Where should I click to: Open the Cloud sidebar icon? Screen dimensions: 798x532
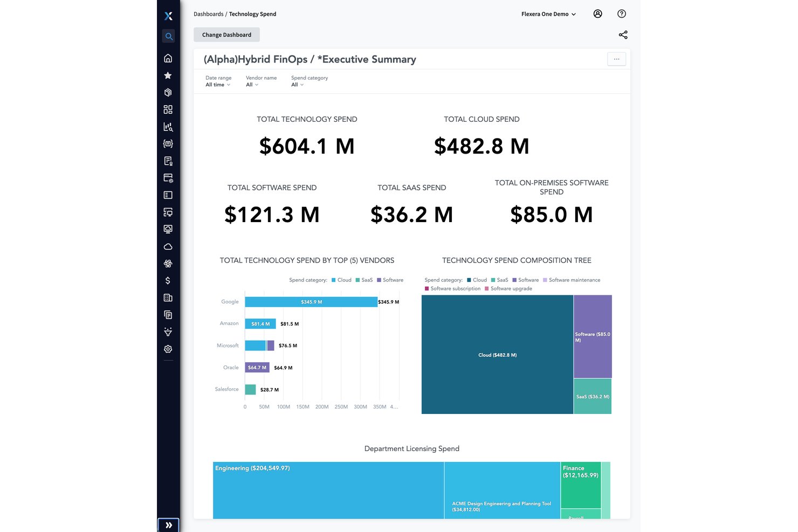click(x=168, y=246)
